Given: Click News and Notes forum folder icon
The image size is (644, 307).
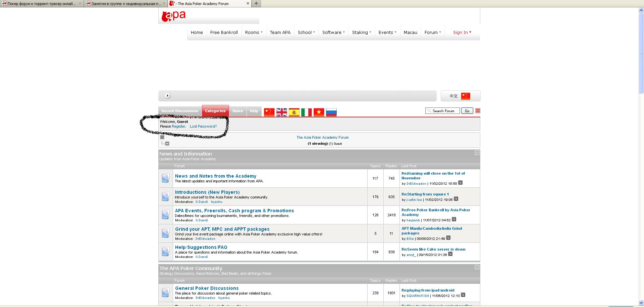Looking at the screenshot, I should [x=166, y=178].
